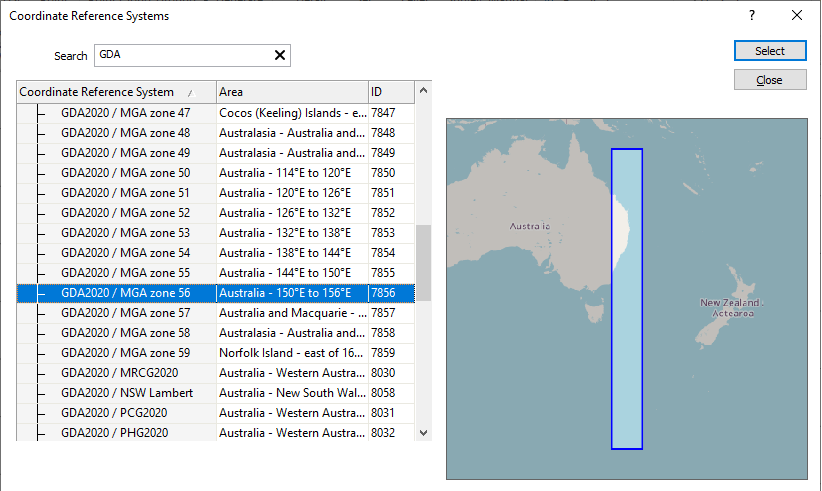Choose GDA2020 / NSW Lambert from list
The width and height of the screenshot is (822, 491).
point(127,393)
